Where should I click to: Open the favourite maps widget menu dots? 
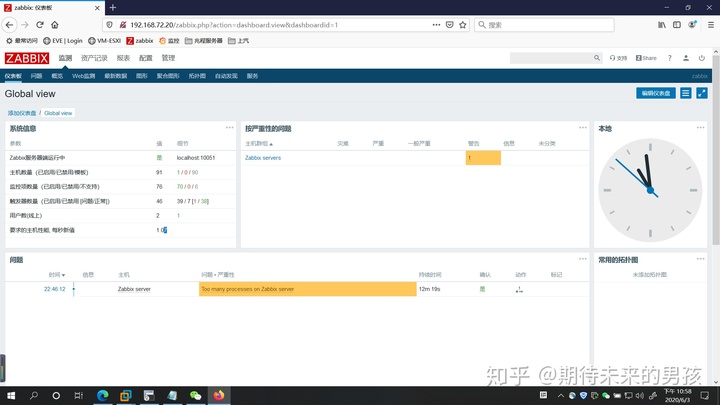pos(700,259)
